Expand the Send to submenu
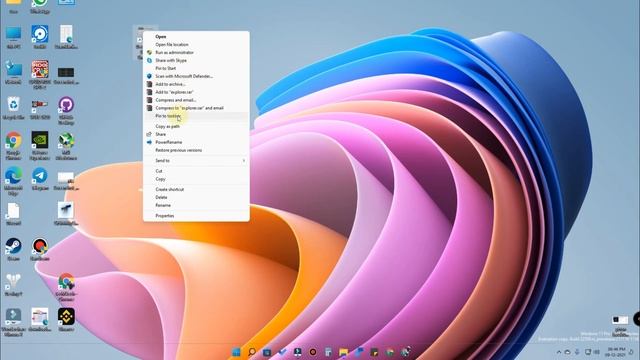The height and width of the screenshot is (360, 640). [196, 161]
